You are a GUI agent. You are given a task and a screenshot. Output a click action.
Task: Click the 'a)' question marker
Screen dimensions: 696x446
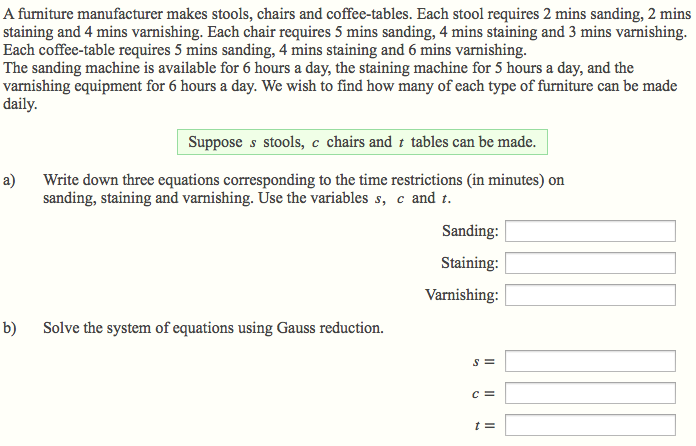tap(9, 180)
